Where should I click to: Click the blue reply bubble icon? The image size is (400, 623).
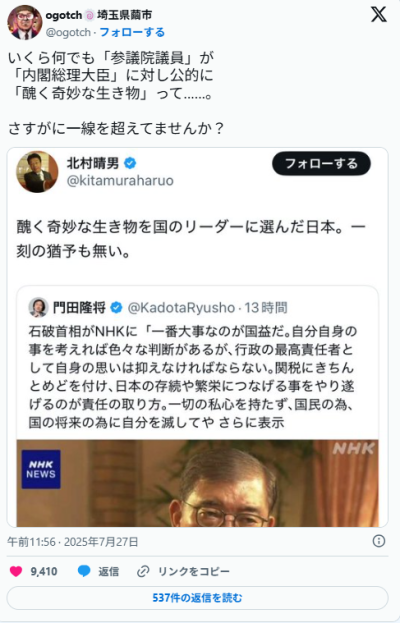tap(84, 571)
